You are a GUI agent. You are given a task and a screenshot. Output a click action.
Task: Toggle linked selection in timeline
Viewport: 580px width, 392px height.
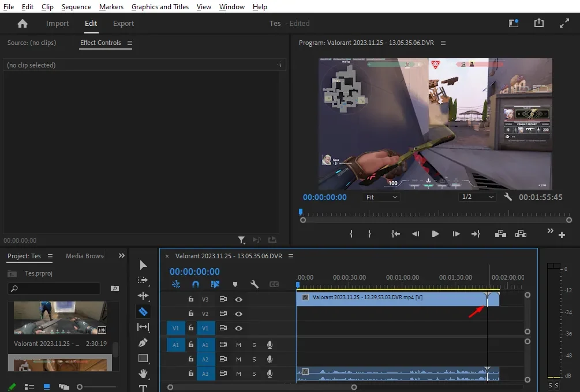[215, 284]
